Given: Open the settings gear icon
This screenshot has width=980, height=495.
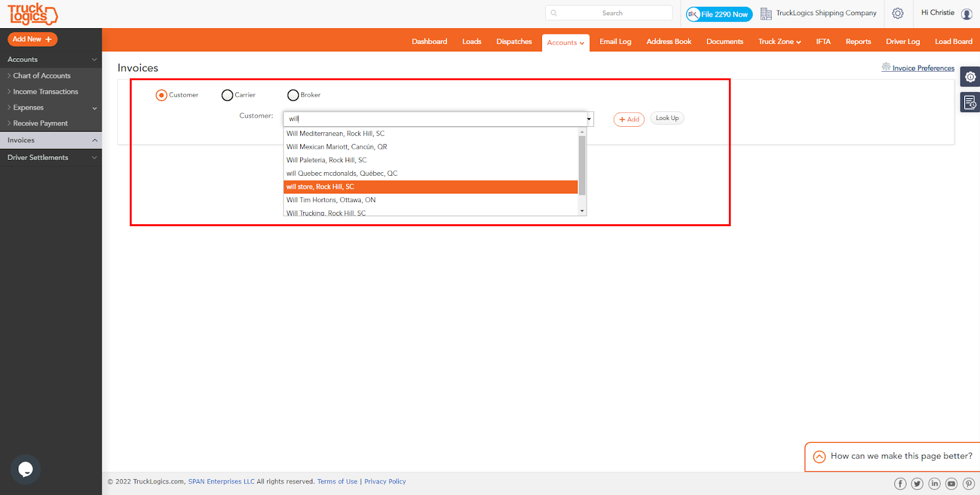Looking at the screenshot, I should click(x=898, y=13).
